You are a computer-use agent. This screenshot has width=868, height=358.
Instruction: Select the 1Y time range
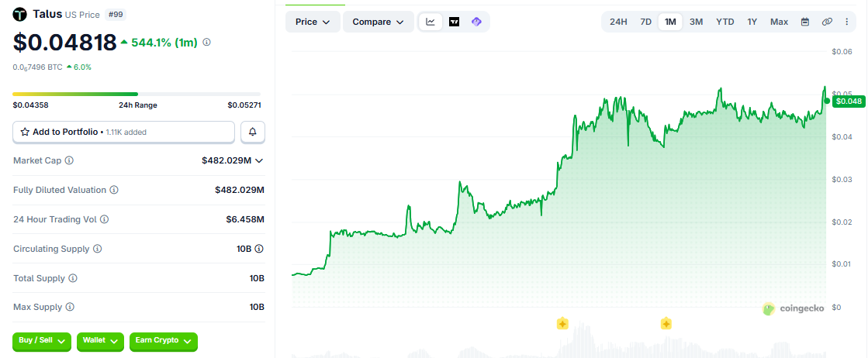click(752, 22)
